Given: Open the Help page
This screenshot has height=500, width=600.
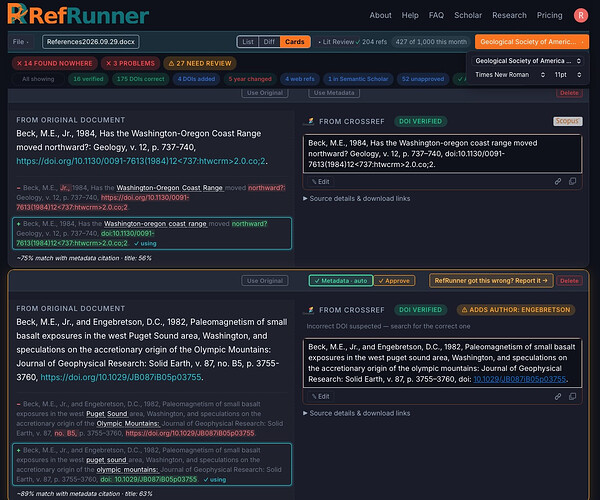Looking at the screenshot, I should pos(410,15).
